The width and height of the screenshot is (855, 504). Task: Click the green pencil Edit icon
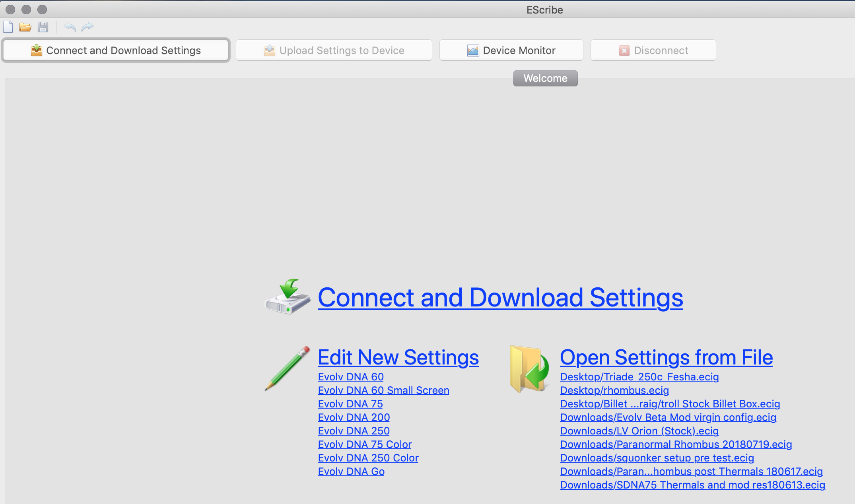pos(288,368)
